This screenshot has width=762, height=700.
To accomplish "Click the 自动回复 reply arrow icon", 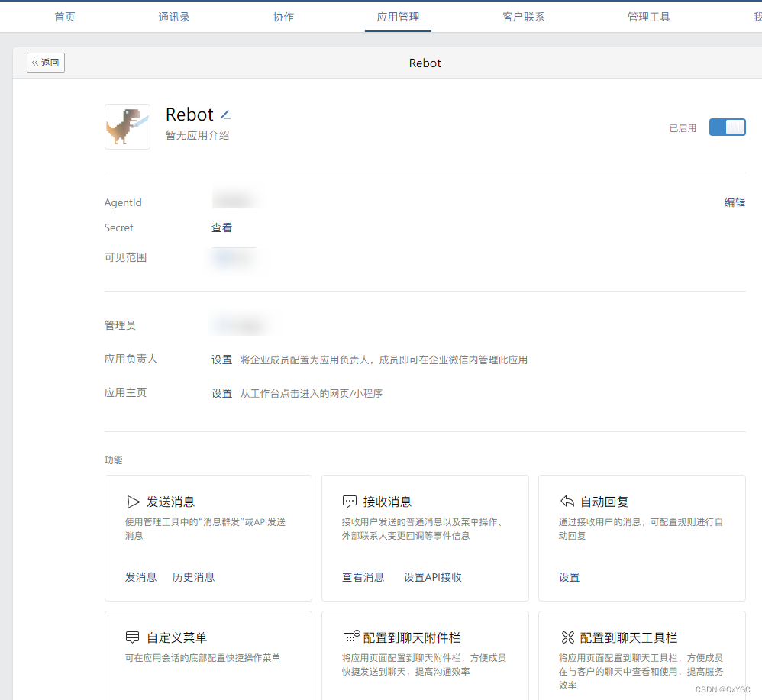I will 567,502.
